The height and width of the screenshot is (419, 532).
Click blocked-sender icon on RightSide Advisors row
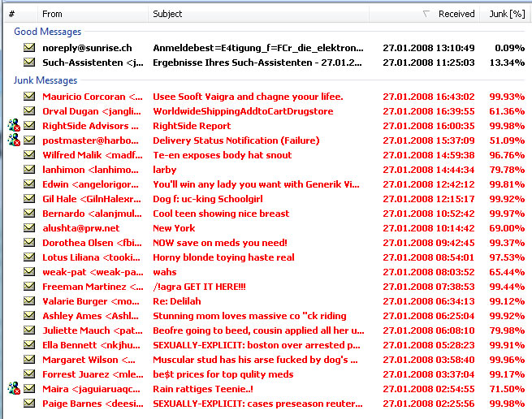[x=14, y=125]
